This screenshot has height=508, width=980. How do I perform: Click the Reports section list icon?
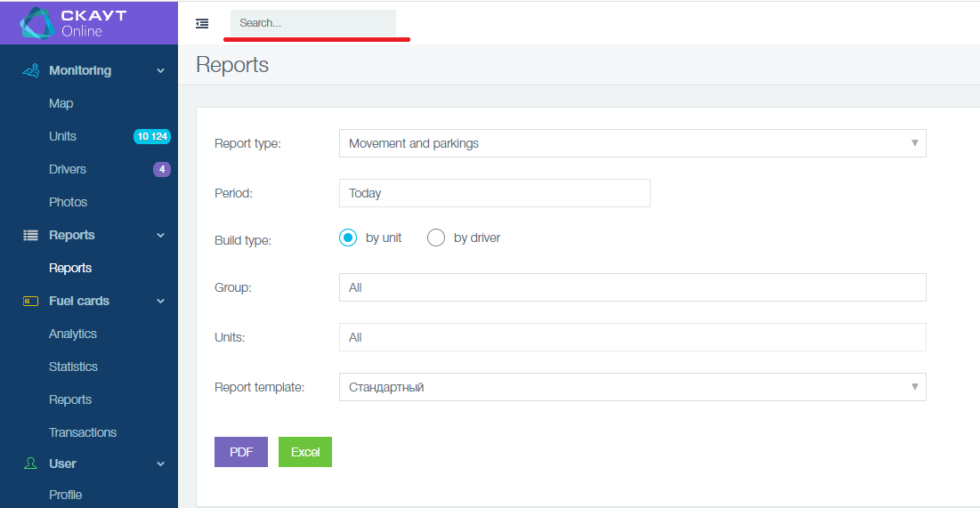tap(30, 235)
